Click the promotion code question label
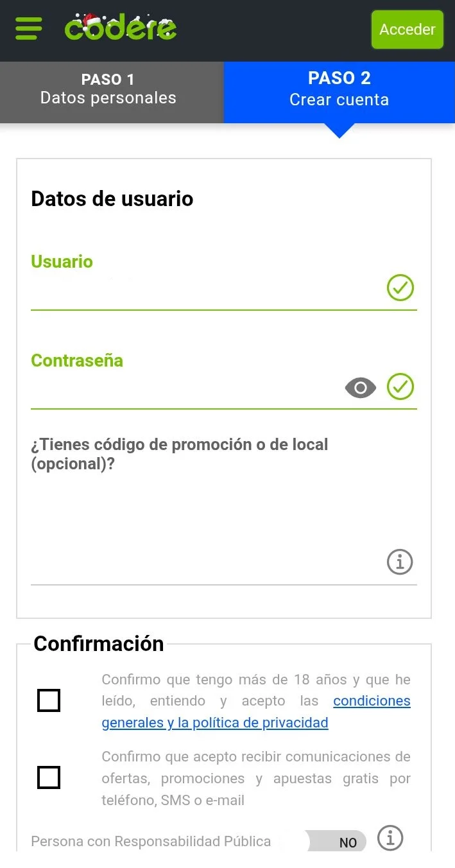 tap(180, 454)
